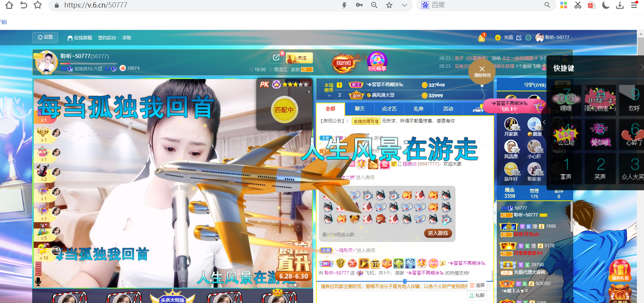
Task: Select the 观众 3350 audience tab
Action: [x=510, y=193]
